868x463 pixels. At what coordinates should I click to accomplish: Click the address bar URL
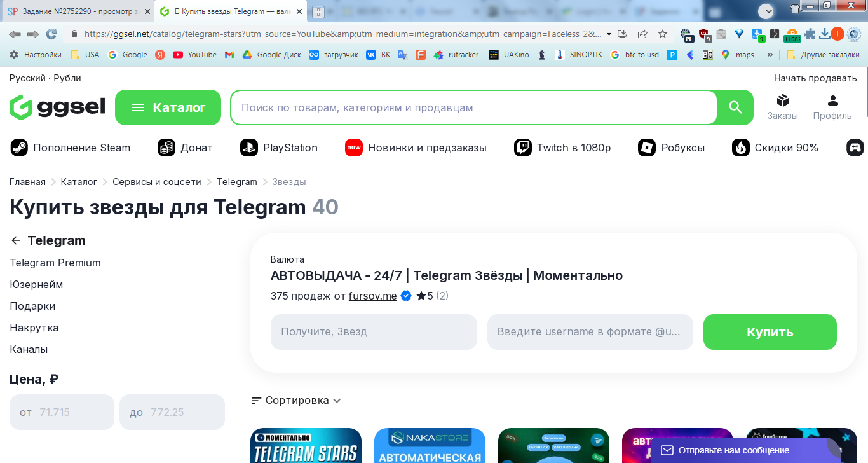(343, 34)
